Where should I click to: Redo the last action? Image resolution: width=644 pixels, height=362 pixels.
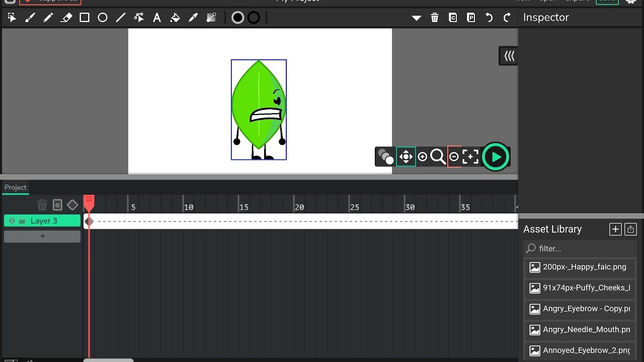coord(507,18)
